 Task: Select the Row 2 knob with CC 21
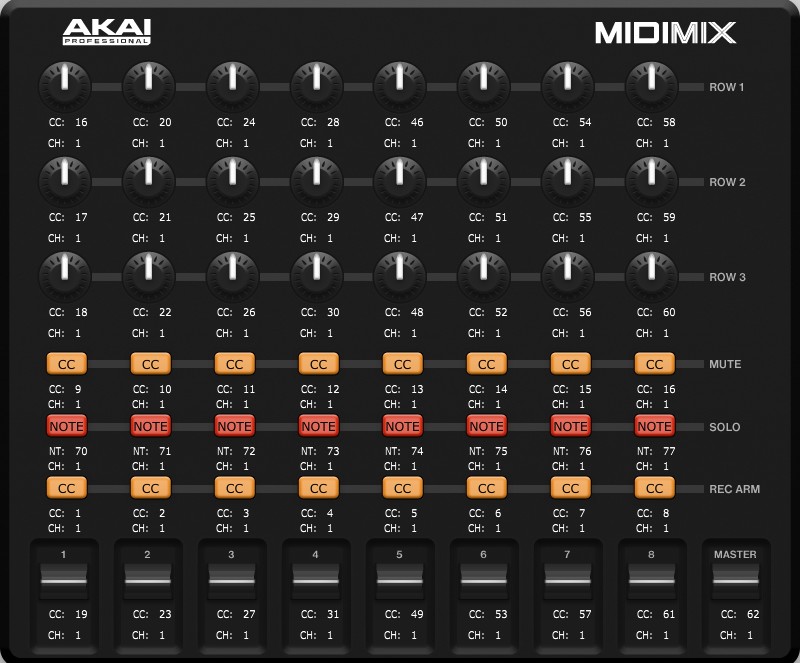tap(149, 181)
